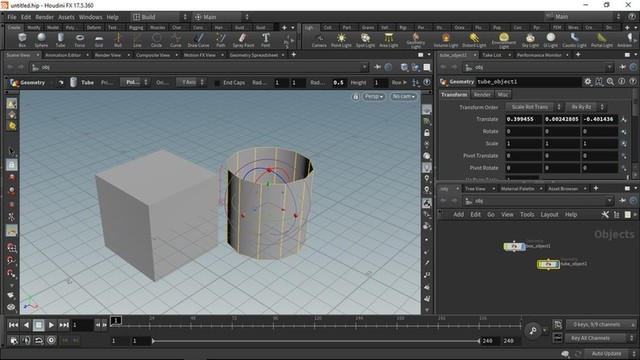Jump to the first frame

(13, 325)
